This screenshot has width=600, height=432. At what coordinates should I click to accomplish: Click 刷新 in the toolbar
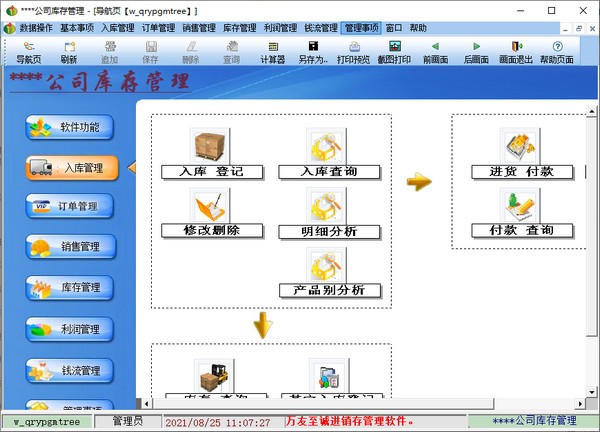[68, 52]
